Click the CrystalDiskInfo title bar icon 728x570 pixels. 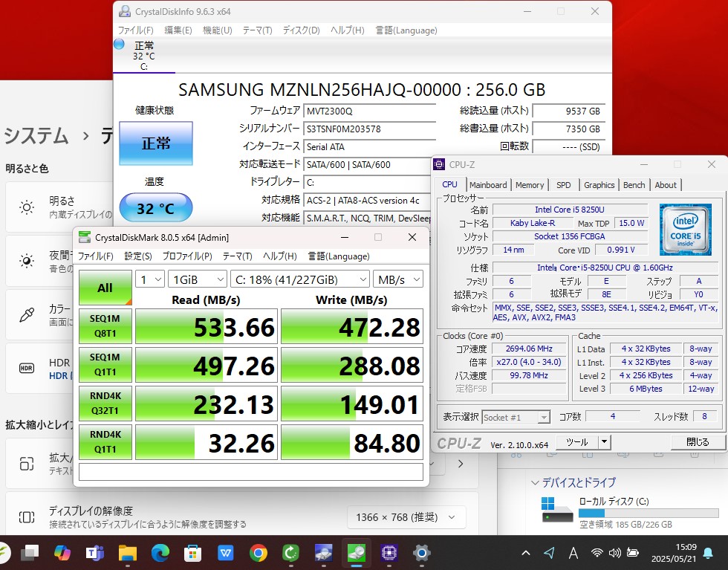125,11
